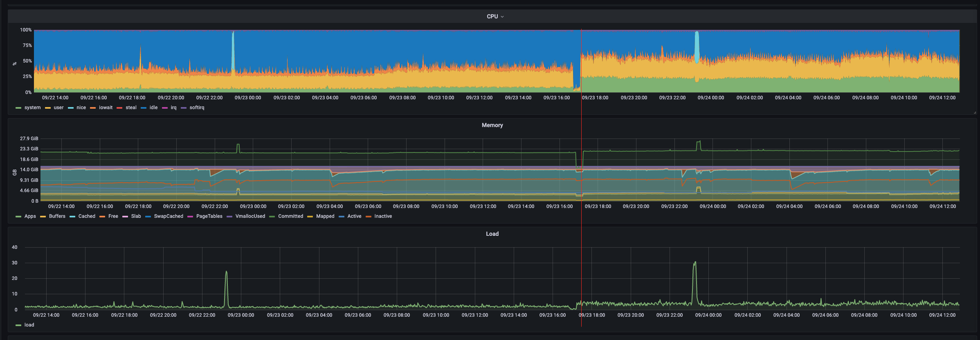
Task: Open color picker for the 'steal' legend swatch
Action: pyautogui.click(x=119, y=108)
